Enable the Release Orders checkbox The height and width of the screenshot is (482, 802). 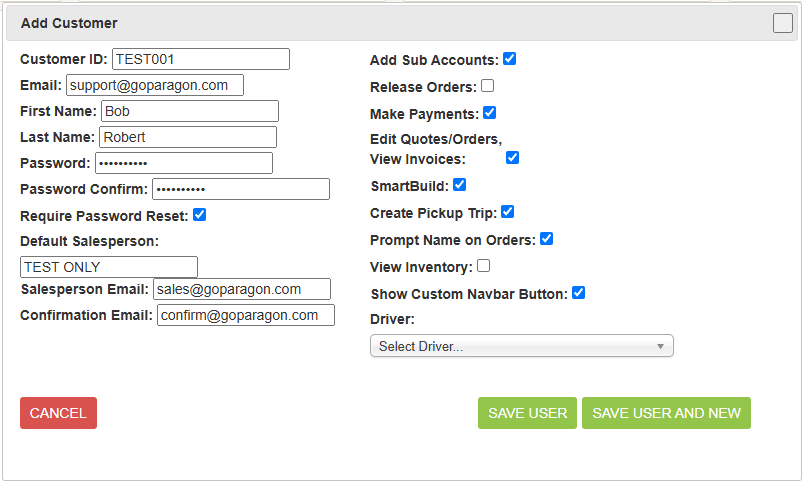(487, 85)
